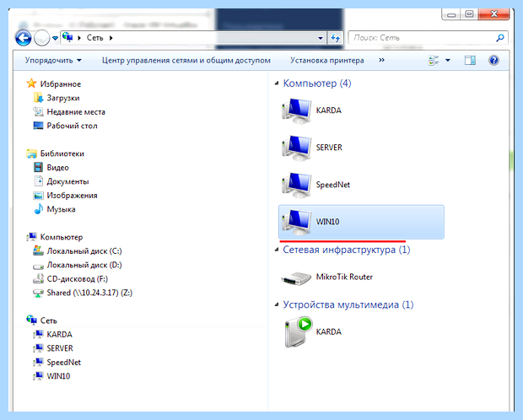Go back with the Back arrow button
Image resolution: width=523 pixels, height=420 pixels.
coord(24,38)
